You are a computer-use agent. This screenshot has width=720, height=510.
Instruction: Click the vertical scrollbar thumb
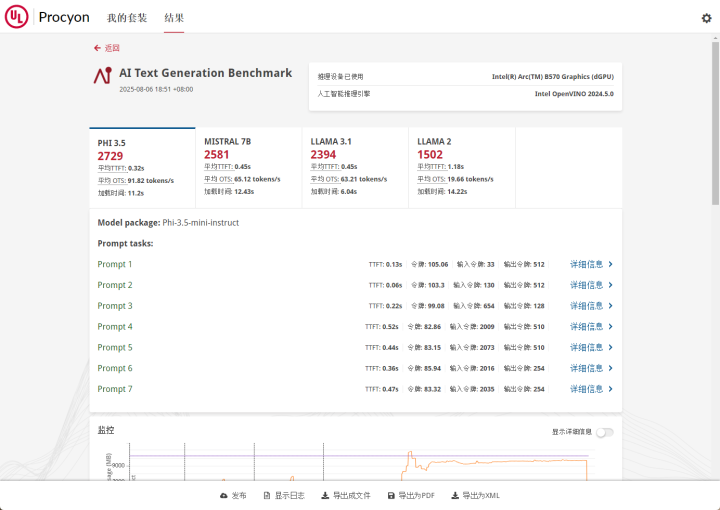pyautogui.click(x=715, y=123)
